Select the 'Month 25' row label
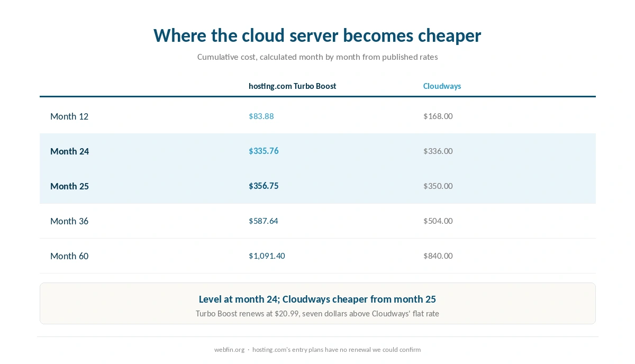The height and width of the screenshot is (364, 635). point(69,186)
